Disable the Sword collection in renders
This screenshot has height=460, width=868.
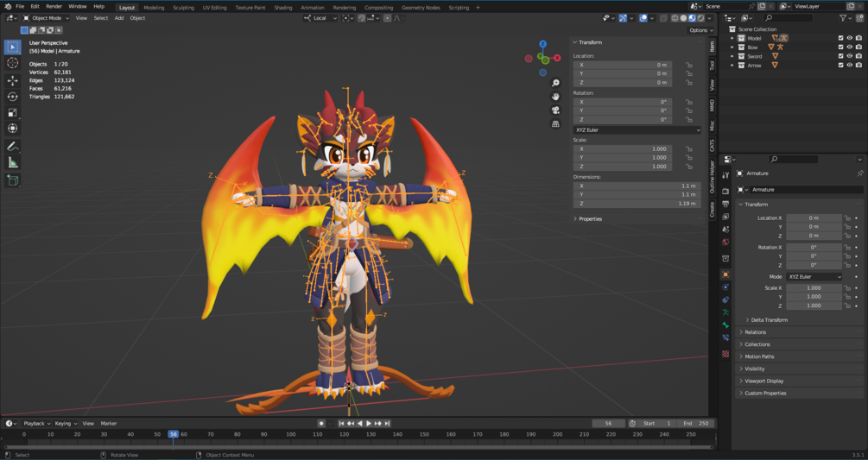pyautogui.click(x=858, y=56)
